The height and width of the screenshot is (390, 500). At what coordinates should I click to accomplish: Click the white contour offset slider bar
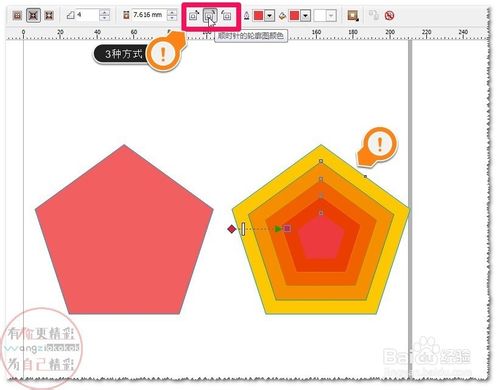(x=243, y=229)
